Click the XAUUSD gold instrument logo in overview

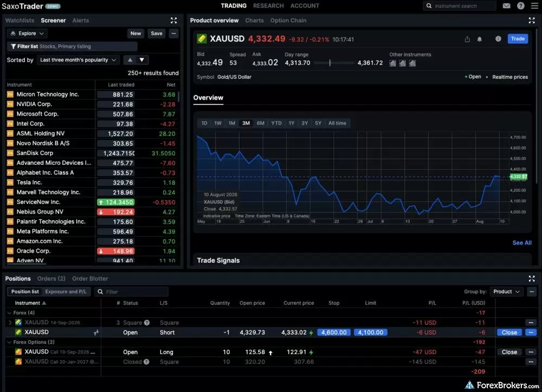202,38
